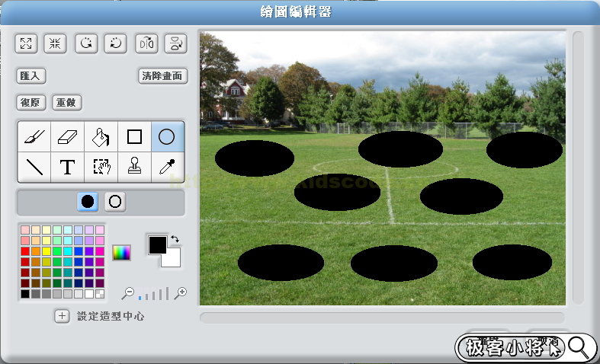Select the text tool
Image resolution: width=600 pixels, height=364 pixels.
[x=68, y=167]
